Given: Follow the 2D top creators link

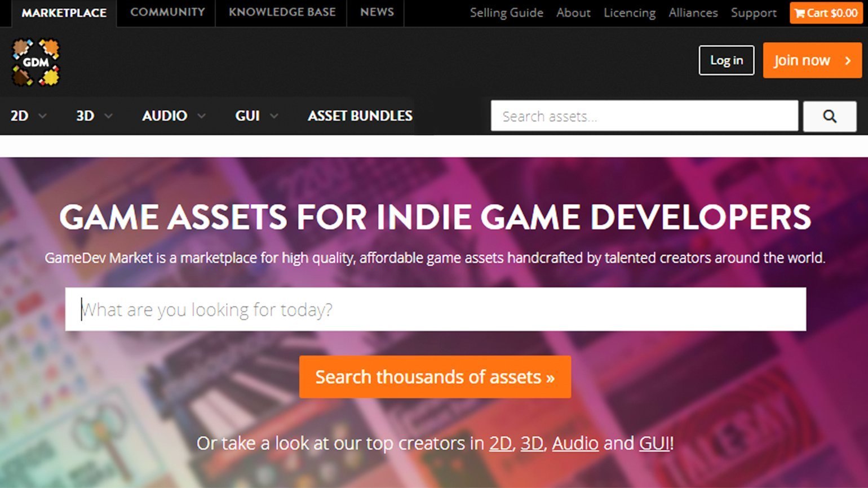Looking at the screenshot, I should (x=500, y=443).
